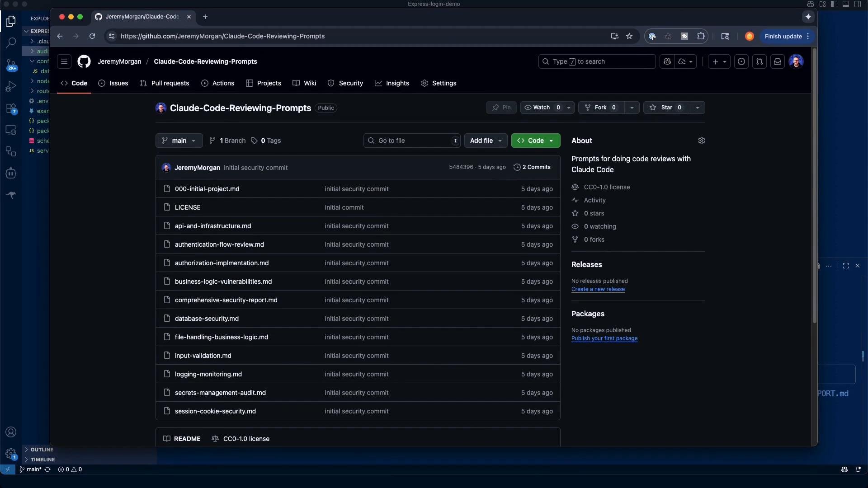Click the Go to file input
Image resolution: width=868 pixels, height=488 pixels.
point(412,141)
